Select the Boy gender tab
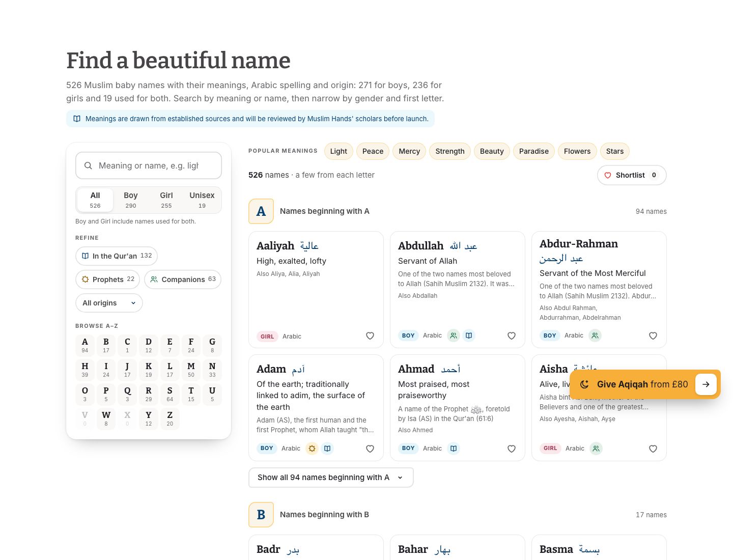 click(x=131, y=200)
